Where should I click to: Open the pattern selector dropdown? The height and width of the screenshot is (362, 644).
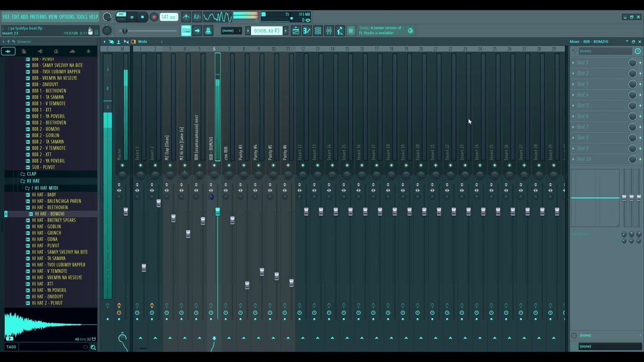pyautogui.click(x=266, y=31)
